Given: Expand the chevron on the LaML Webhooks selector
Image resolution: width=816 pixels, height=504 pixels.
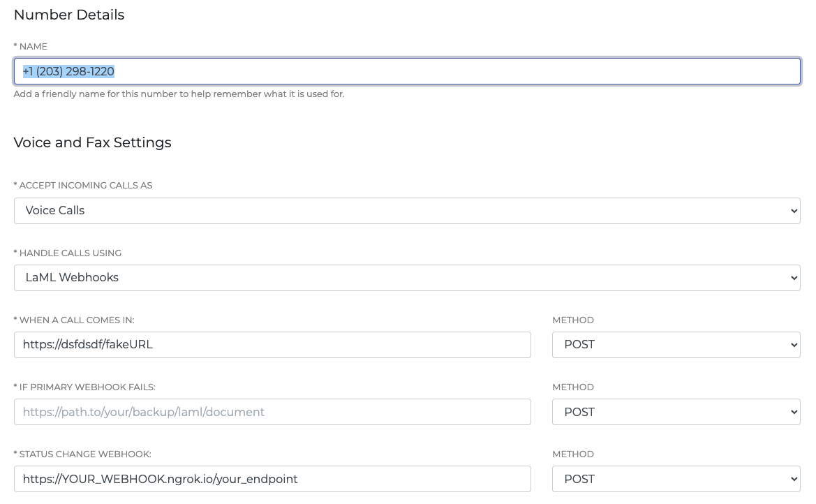Looking at the screenshot, I should pos(794,277).
